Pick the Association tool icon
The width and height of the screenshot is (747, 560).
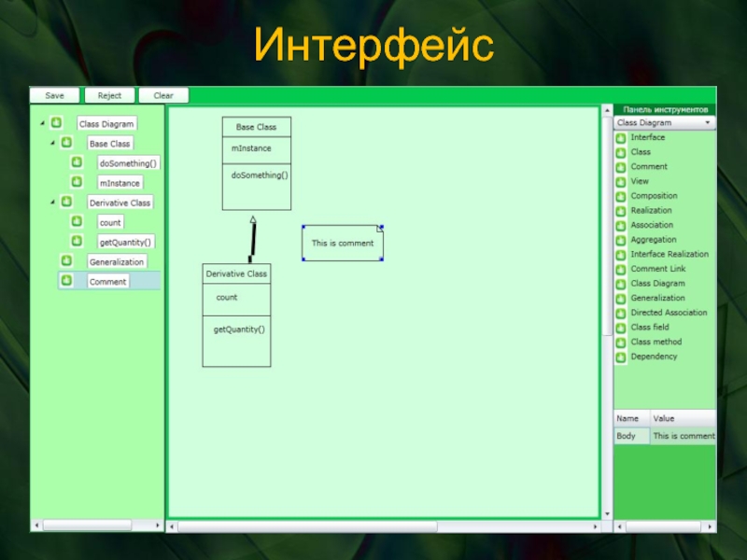tap(621, 226)
